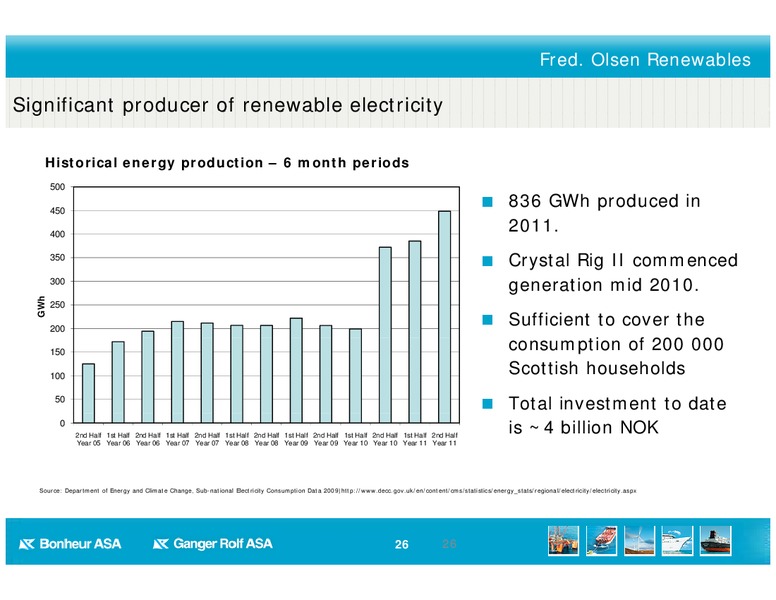Click the 'GWh' y-axis label

tap(41, 306)
